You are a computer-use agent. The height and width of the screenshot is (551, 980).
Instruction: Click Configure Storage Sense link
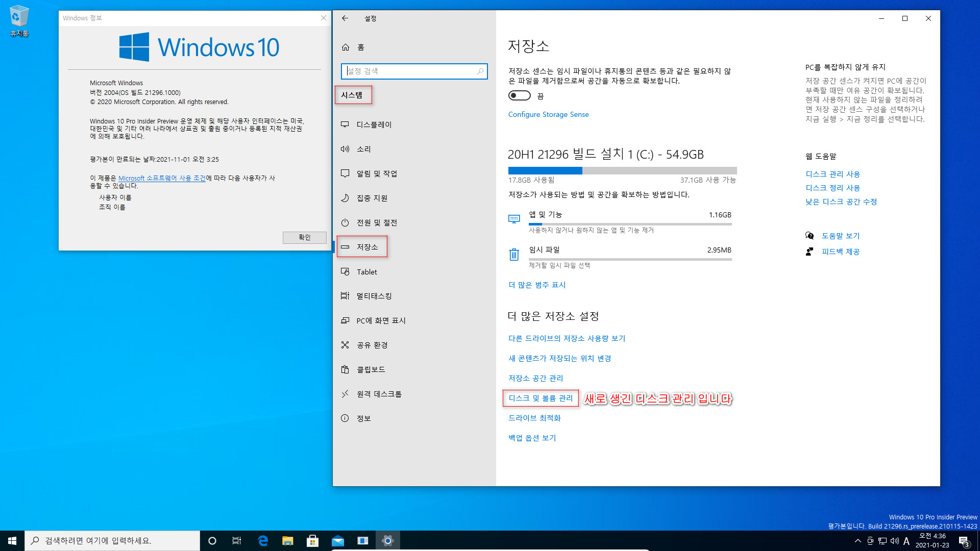(x=548, y=114)
